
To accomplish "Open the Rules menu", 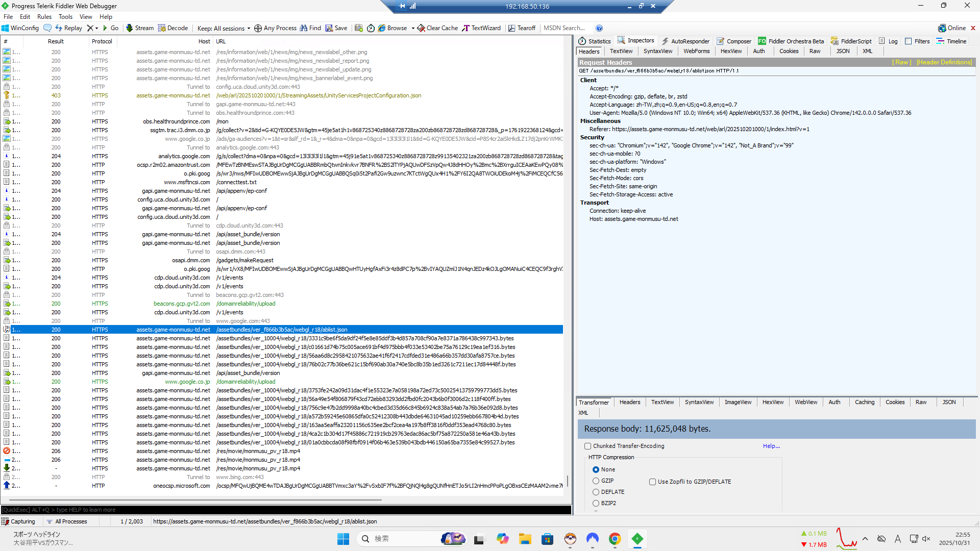I will [44, 17].
